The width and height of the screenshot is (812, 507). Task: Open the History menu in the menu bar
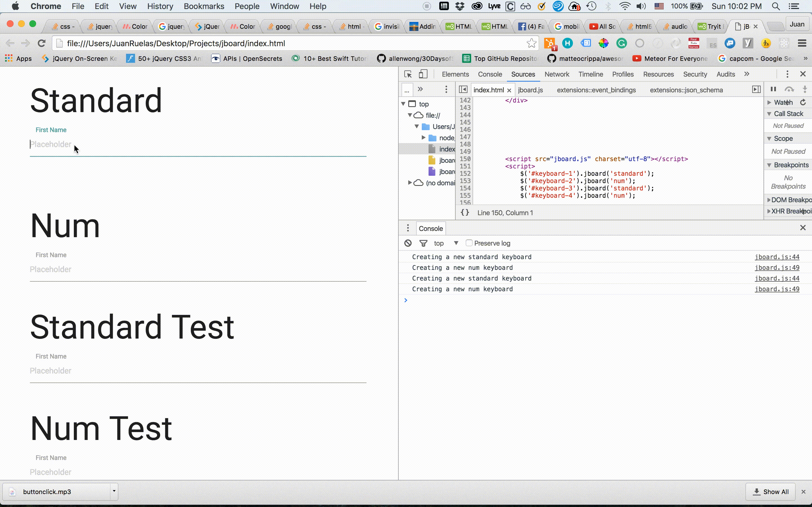click(x=160, y=6)
